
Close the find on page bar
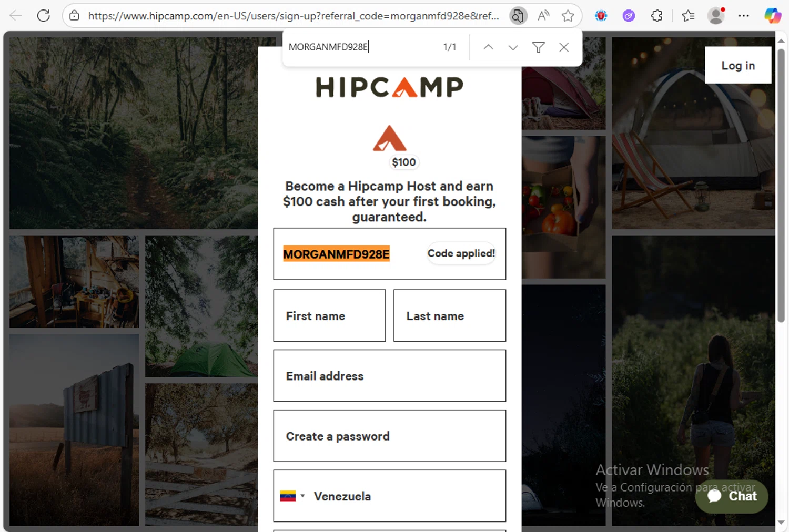pyautogui.click(x=564, y=47)
